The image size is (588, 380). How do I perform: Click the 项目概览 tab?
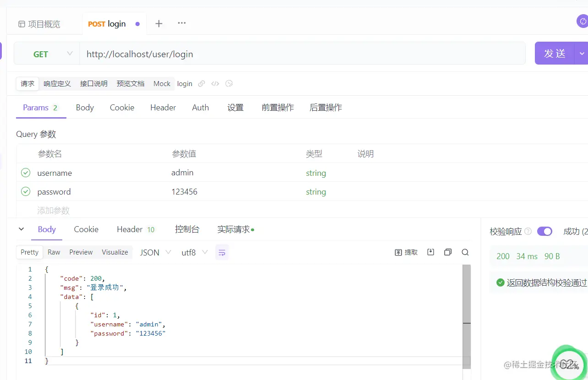[39, 24]
